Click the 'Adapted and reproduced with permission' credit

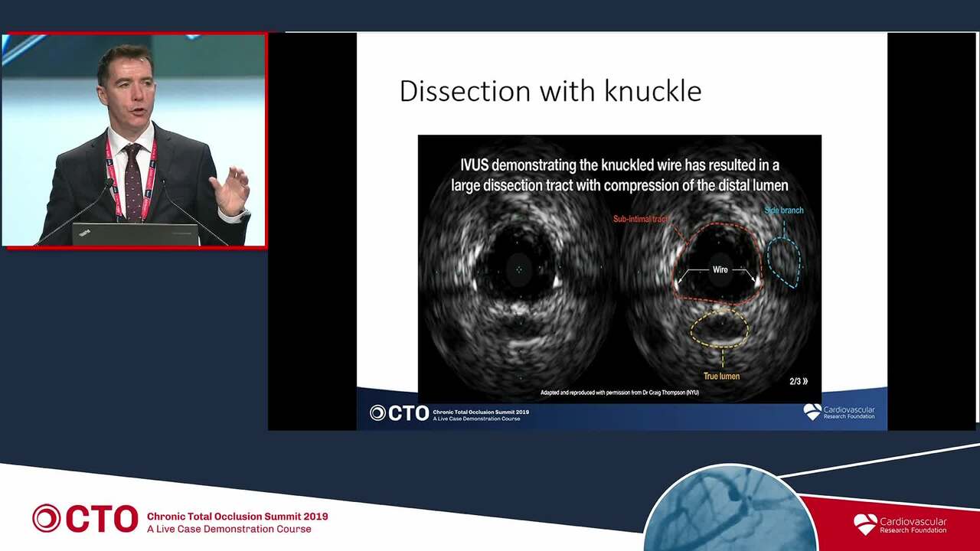(619, 393)
